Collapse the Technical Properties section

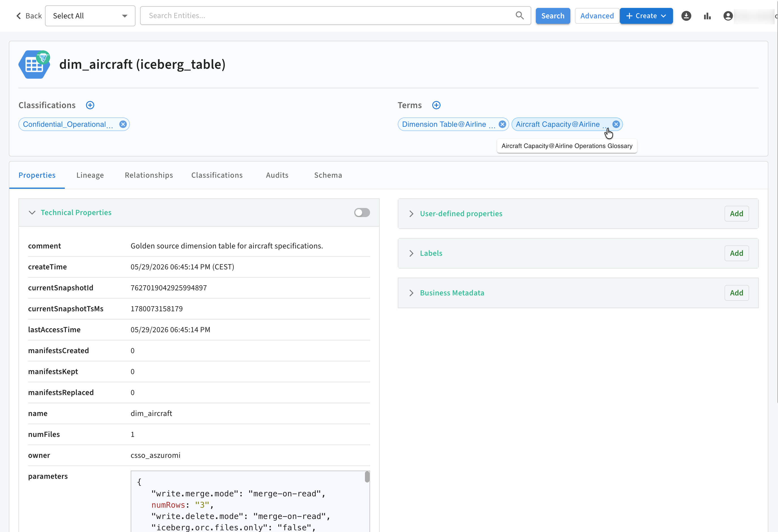[32, 213]
